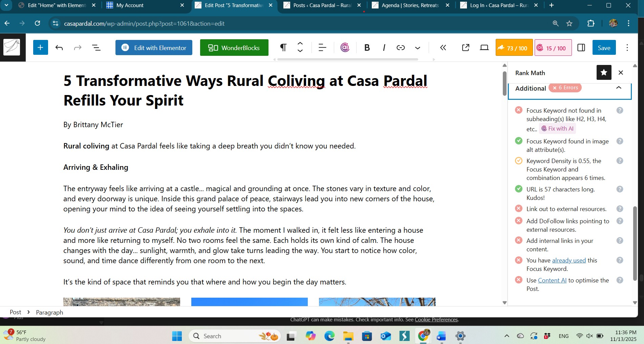Follow the 'already used' link

569,260
